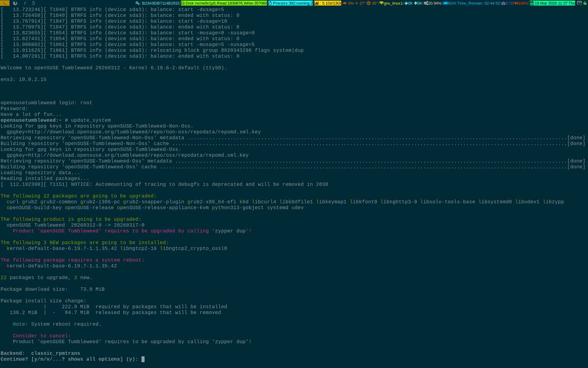Click 'Loading repository data...' line
Screen dimensions: 588x368
pyautogui.click(x=40, y=172)
